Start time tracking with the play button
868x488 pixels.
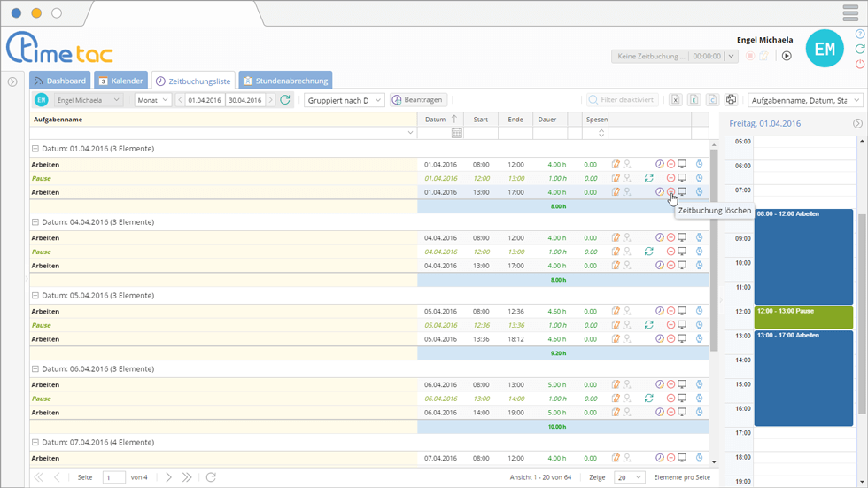click(x=786, y=56)
